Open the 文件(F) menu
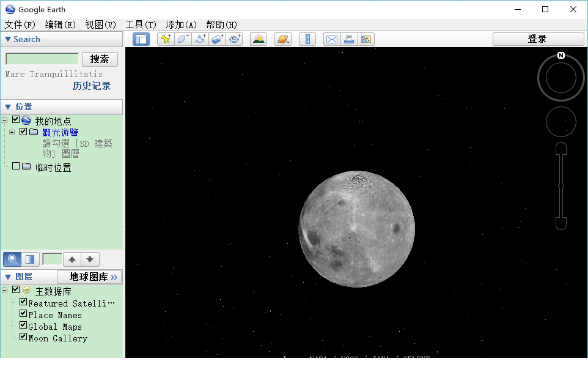This screenshot has height=372, width=588. coord(20,24)
